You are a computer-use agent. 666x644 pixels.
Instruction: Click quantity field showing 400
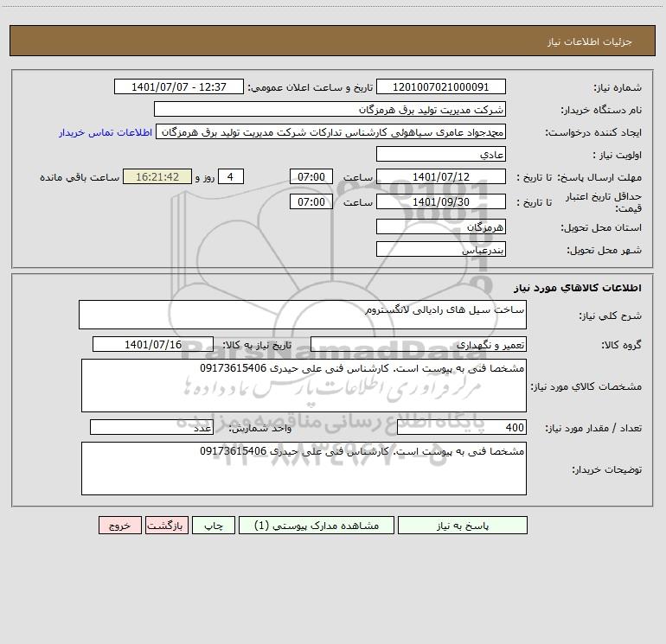point(462,427)
